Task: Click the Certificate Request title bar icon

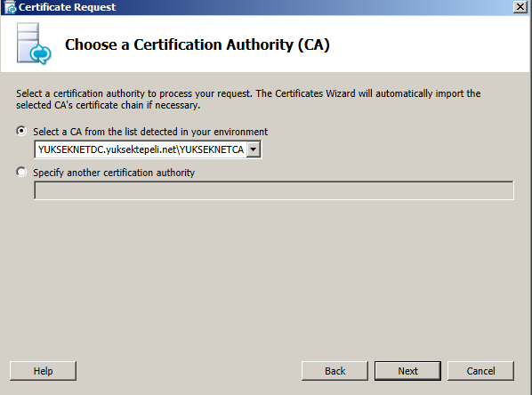Action: [x=11, y=7]
